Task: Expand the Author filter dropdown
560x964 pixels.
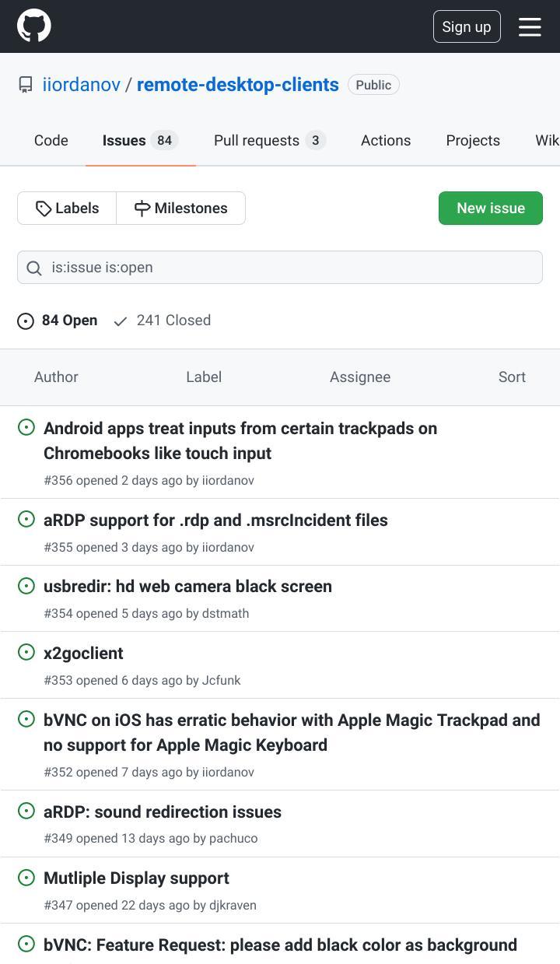Action: click(56, 377)
